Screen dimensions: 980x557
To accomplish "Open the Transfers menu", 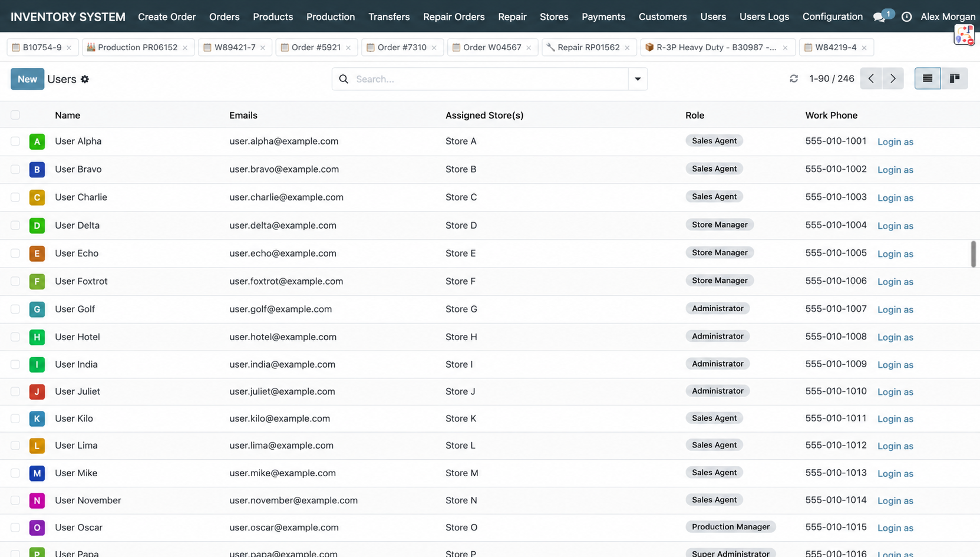I will (x=389, y=17).
